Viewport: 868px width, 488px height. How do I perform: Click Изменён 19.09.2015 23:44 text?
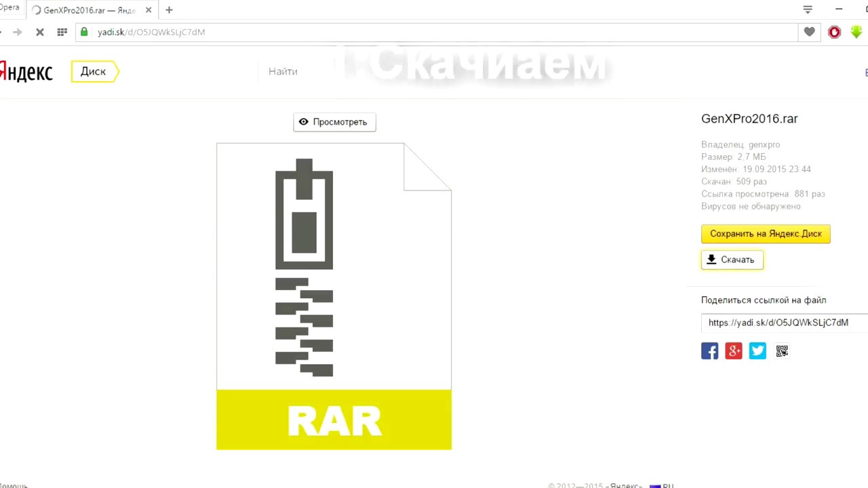(x=756, y=169)
